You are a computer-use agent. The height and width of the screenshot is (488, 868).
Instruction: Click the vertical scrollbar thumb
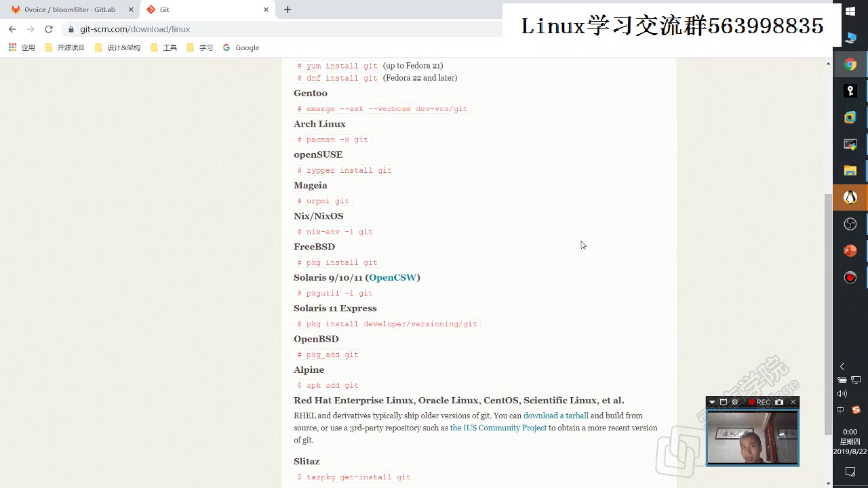(x=828, y=314)
